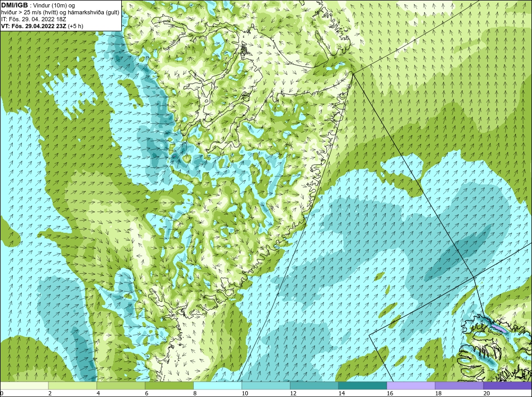Click the legend tick label '6'
This screenshot has width=532, height=397.
point(147,393)
